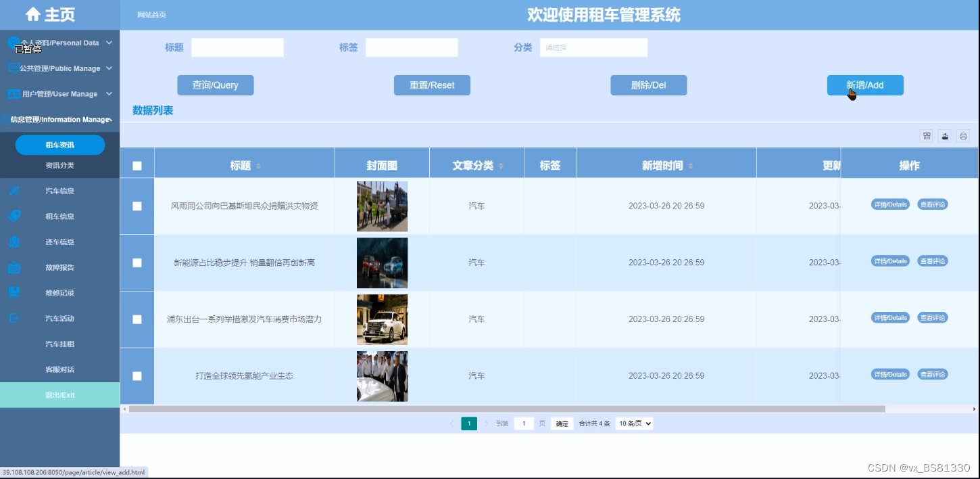This screenshot has width=980, height=479.
Task: Click the 标签 column header in the table
Action: 550,166
